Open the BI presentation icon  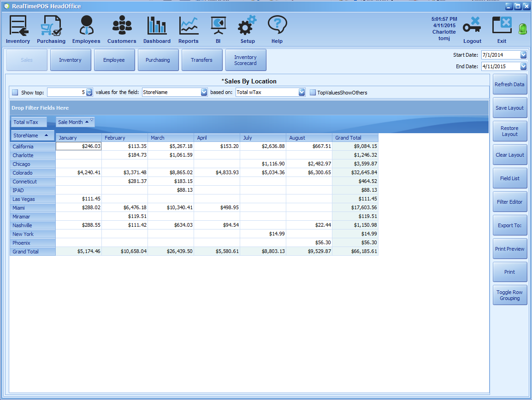click(x=218, y=26)
